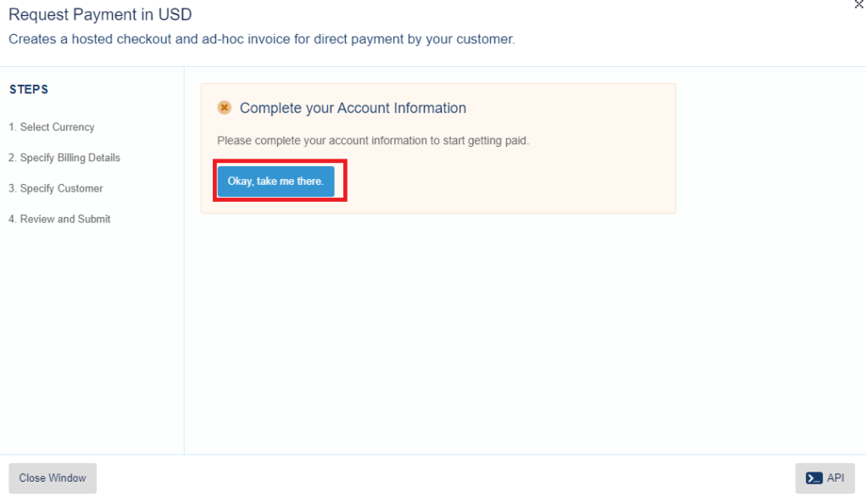The image size is (868, 497).
Task: Click the 'Request Payment in USD' title
Action: pyautogui.click(x=100, y=14)
